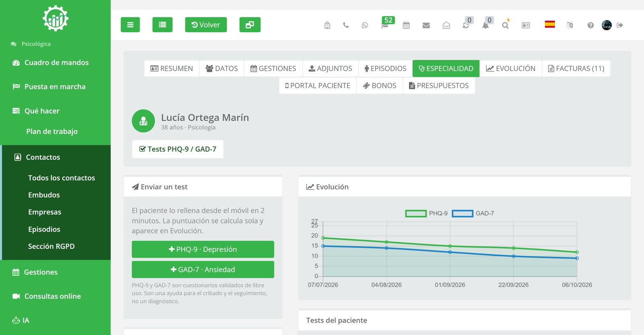Open Todos los contactos in sidebar
The height and width of the screenshot is (335, 644).
[x=62, y=178]
